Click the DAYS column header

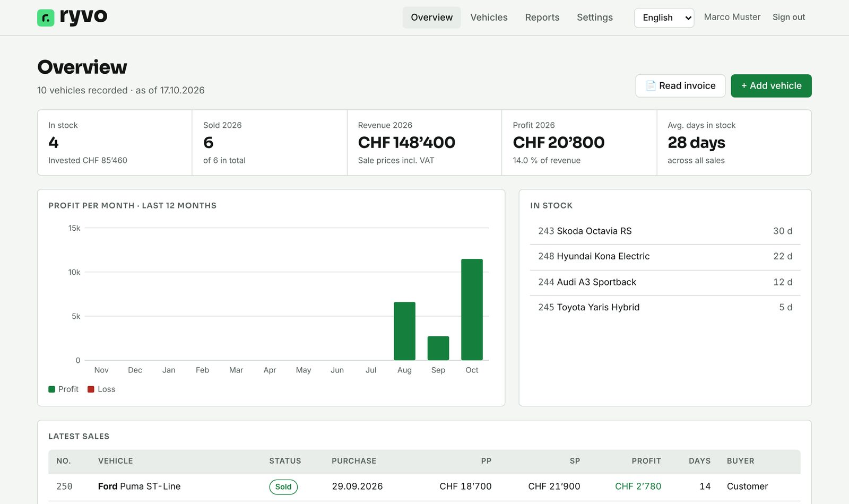[699, 461]
